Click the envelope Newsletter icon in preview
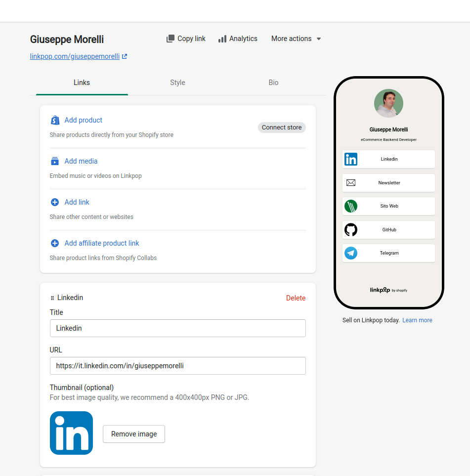This screenshot has height=476, width=470. pyautogui.click(x=351, y=183)
